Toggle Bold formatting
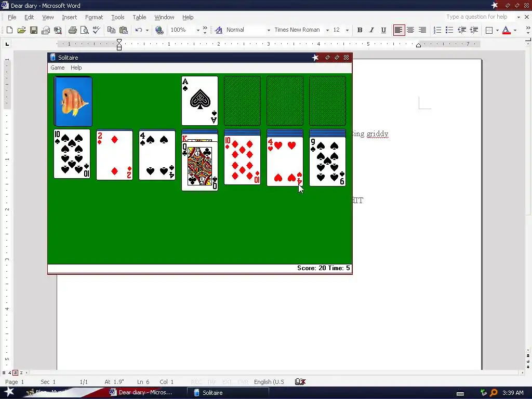Image resolution: width=532 pixels, height=399 pixels. (x=360, y=30)
